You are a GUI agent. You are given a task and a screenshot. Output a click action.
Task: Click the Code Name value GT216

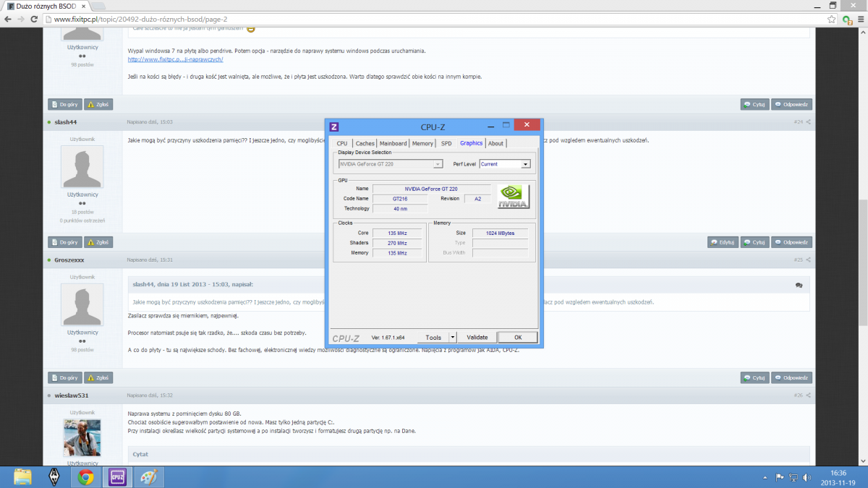click(x=400, y=199)
